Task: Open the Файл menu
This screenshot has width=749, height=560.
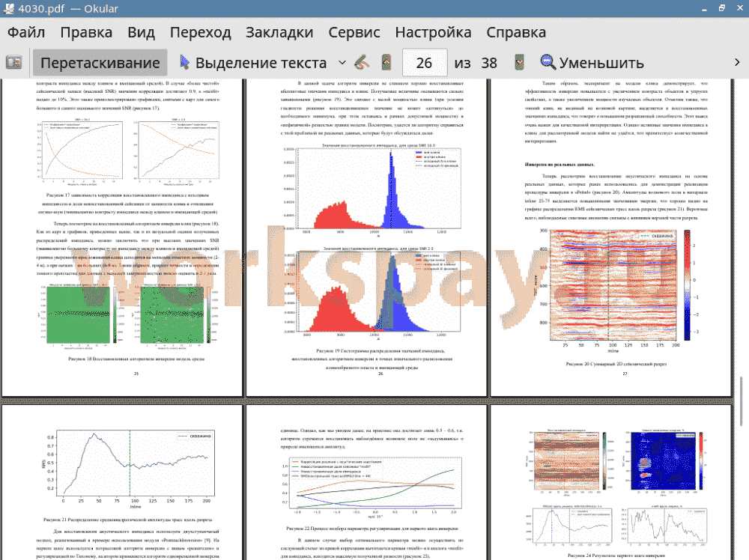Action: point(26,32)
